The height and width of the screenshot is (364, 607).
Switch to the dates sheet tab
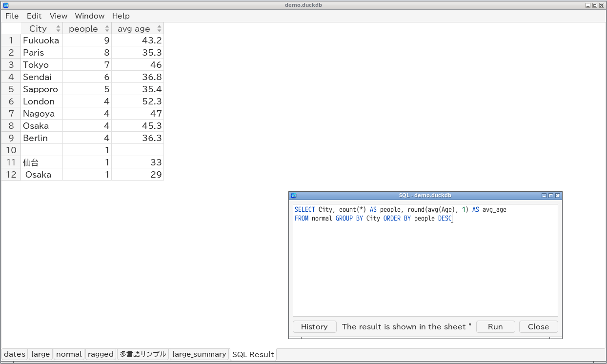click(x=15, y=354)
